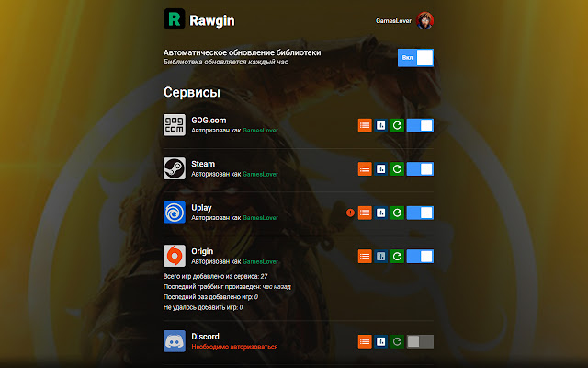
Task: Click the Origin service name
Action: (202, 251)
